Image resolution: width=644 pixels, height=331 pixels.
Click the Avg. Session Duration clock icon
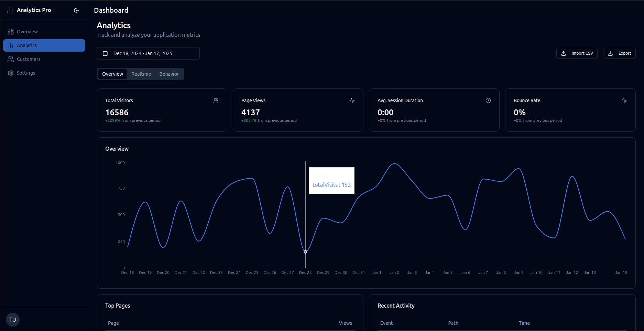[x=488, y=100]
